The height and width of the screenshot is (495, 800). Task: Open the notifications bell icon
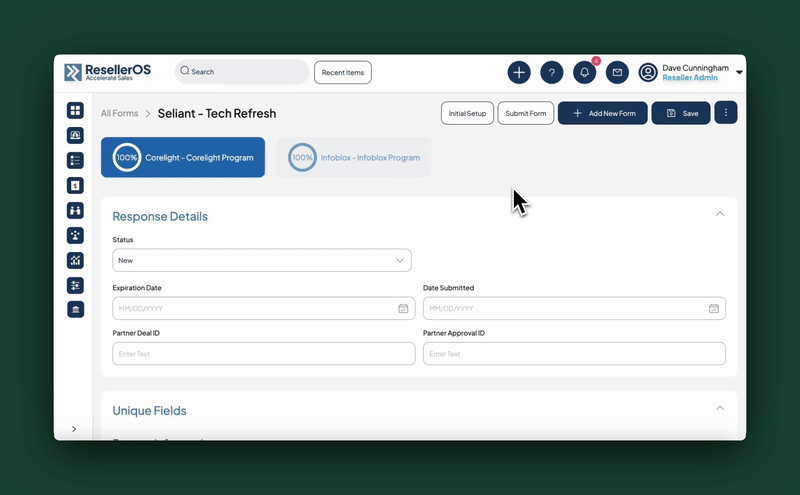coord(584,72)
